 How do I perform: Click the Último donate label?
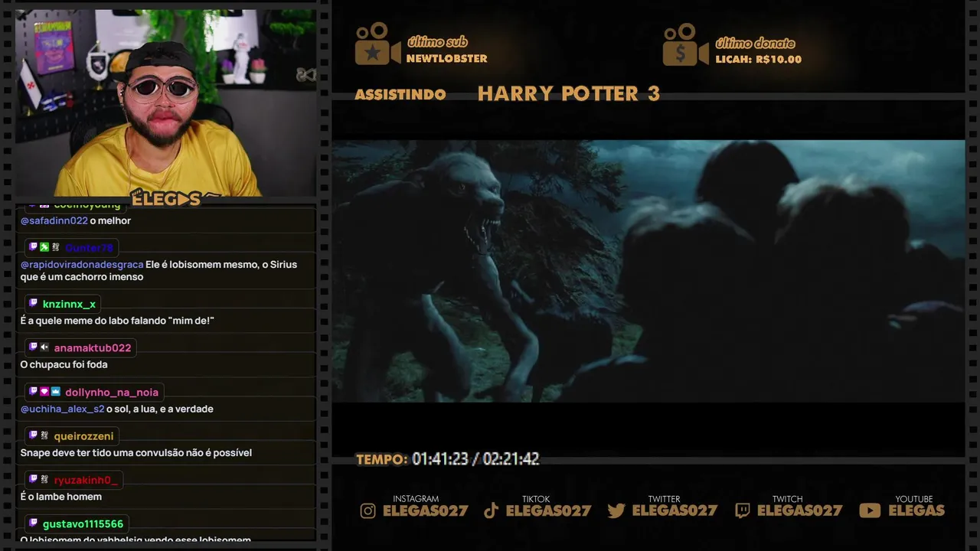tap(755, 43)
